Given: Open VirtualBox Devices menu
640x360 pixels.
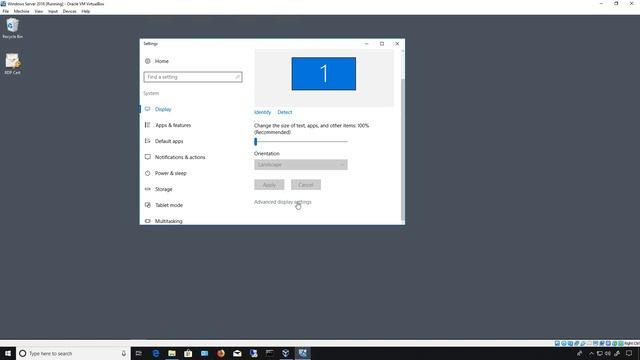Looking at the screenshot, I should point(69,11).
